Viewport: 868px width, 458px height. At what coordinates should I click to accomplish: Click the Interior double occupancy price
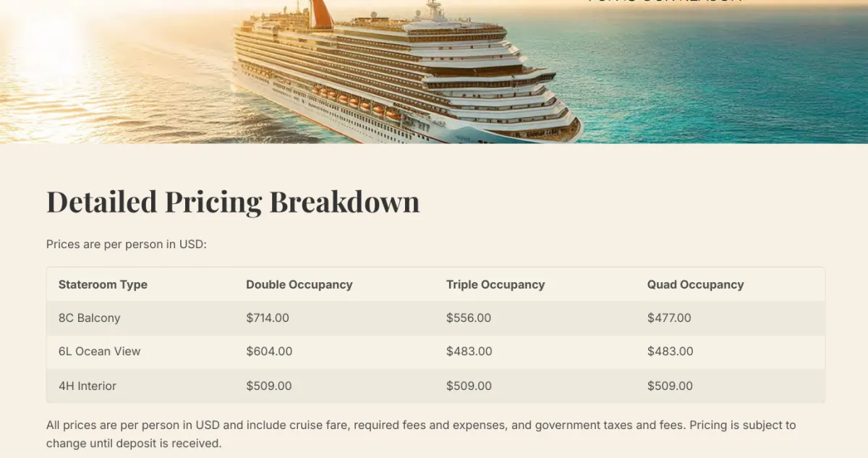(x=269, y=386)
